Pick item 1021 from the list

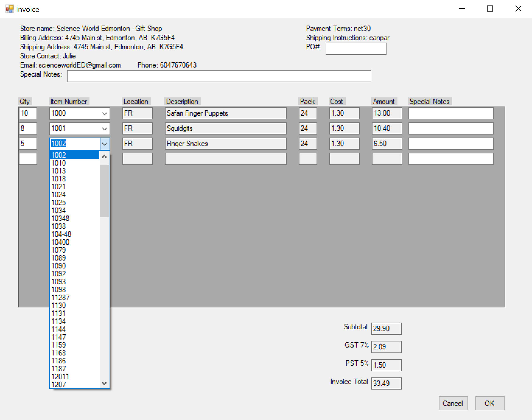pos(75,187)
